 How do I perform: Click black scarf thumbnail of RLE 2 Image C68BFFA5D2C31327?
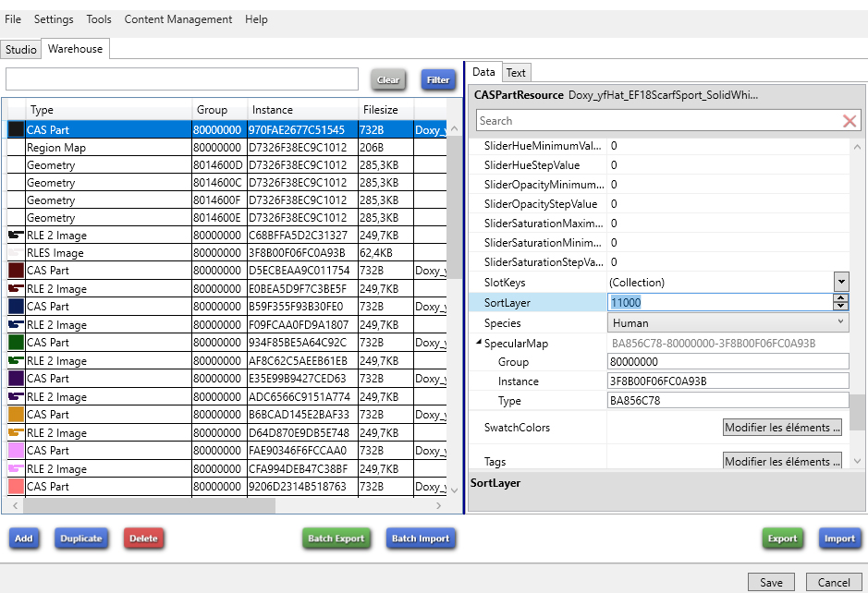[x=16, y=236]
